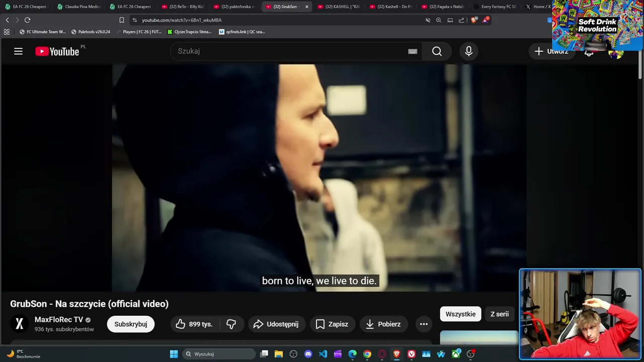
Task: Start voice search with microphone icon
Action: click(x=468, y=51)
